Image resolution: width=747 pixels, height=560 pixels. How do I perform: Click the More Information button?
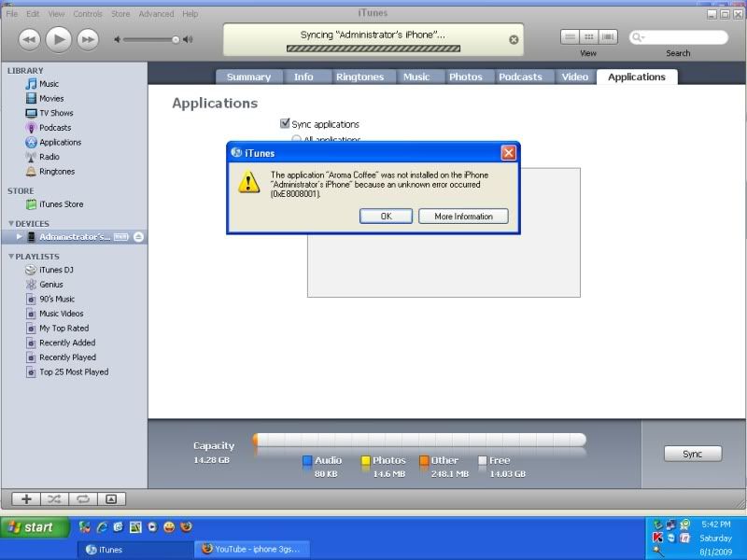pos(463,216)
